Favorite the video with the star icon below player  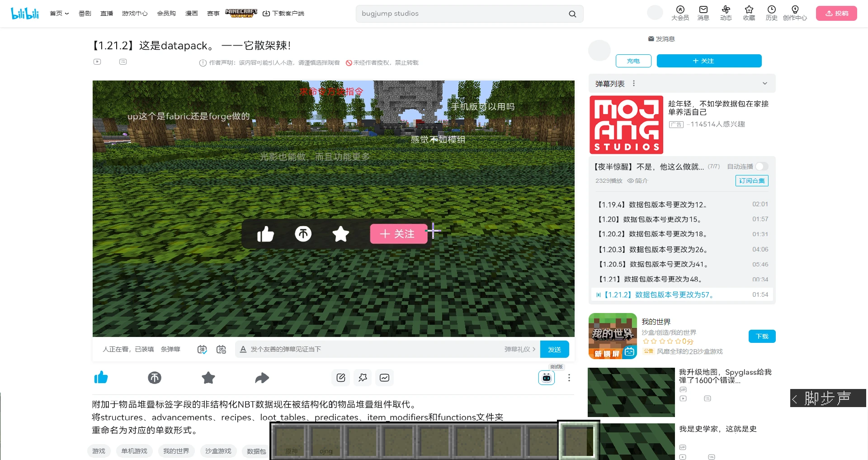pyautogui.click(x=208, y=378)
